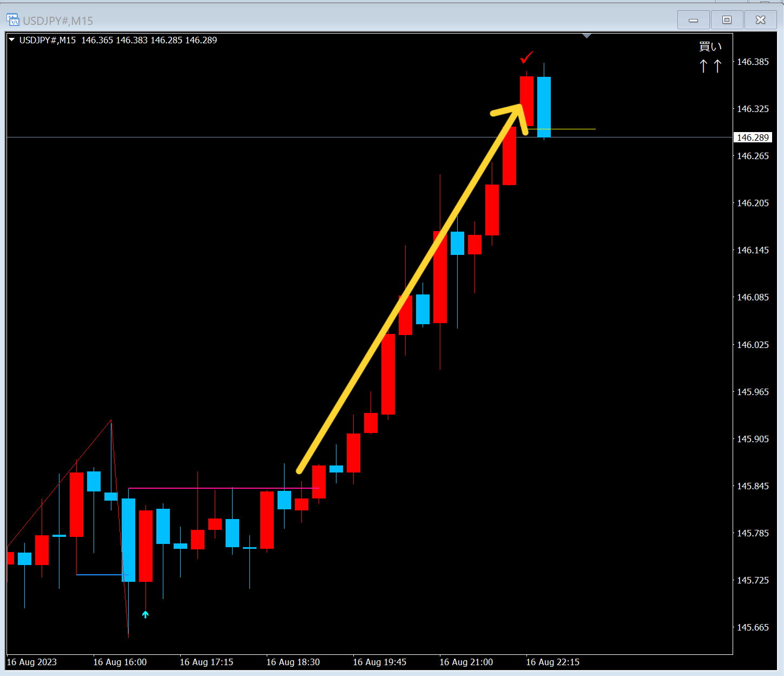Maximize the USDJPY chart window
The image size is (784, 676).
727,20
